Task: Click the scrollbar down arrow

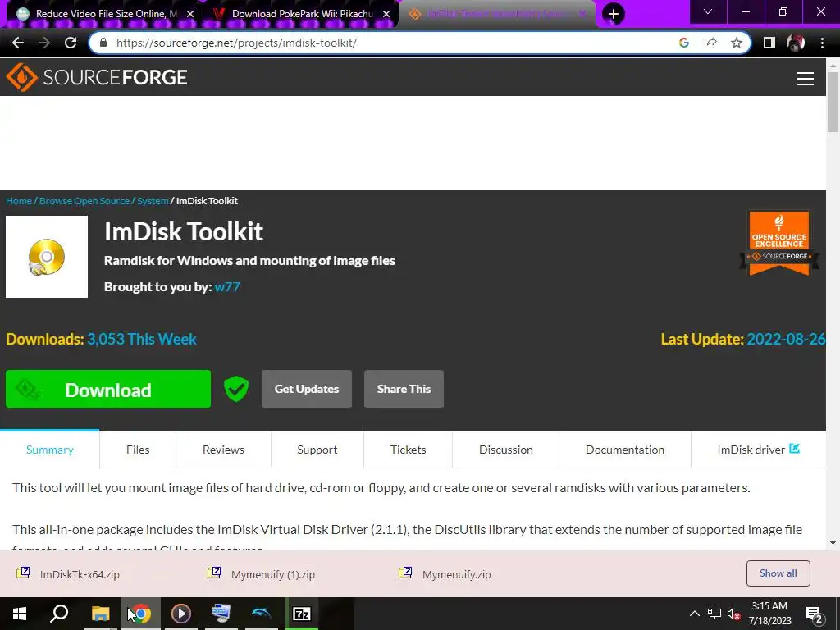Action: point(833,543)
